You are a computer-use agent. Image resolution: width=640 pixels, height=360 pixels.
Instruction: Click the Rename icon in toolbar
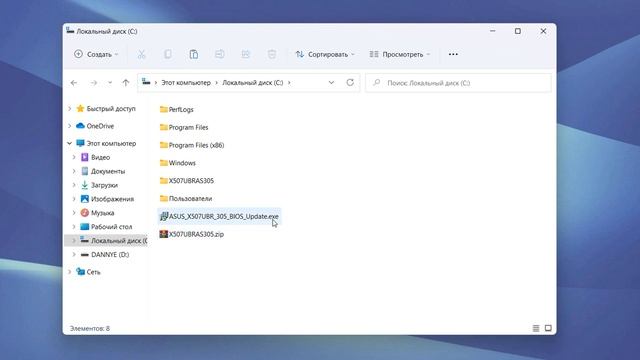220,54
